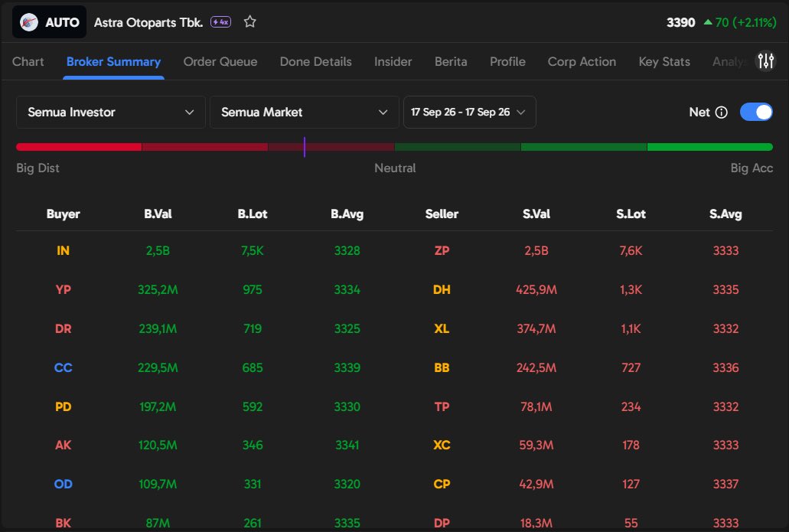Click the bright red Big Dist bar segment

click(x=79, y=147)
